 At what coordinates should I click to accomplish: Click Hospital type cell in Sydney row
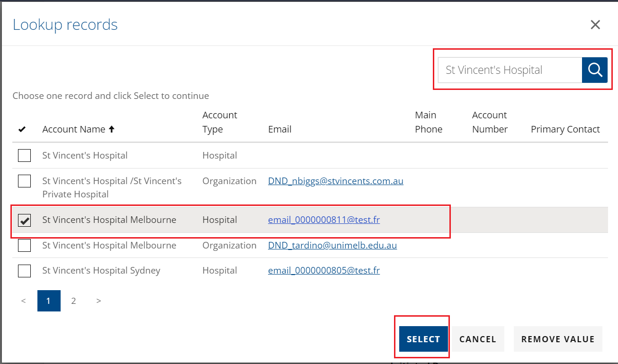click(220, 271)
